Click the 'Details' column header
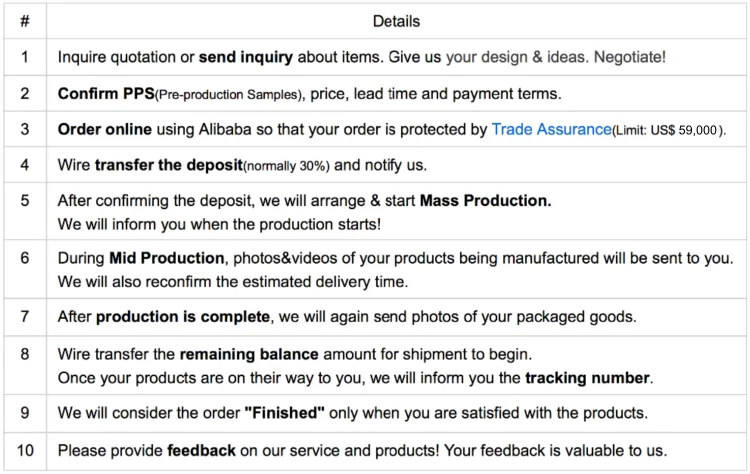Viewport: 750px width, 474px height. click(x=396, y=21)
